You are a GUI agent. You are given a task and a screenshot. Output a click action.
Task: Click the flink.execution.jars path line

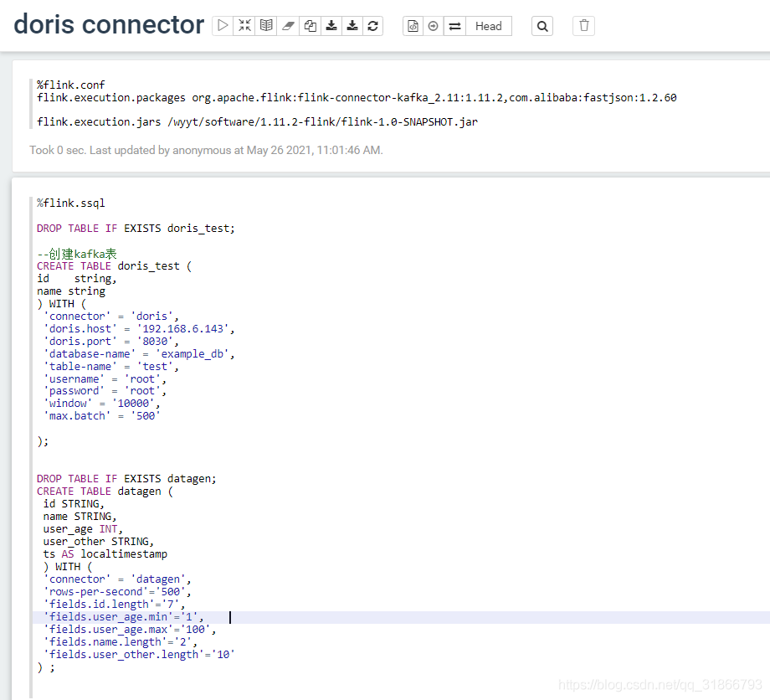coord(257,121)
